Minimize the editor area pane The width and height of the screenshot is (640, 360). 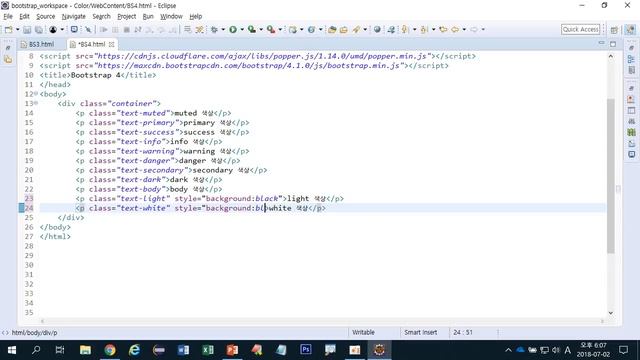(601, 43)
